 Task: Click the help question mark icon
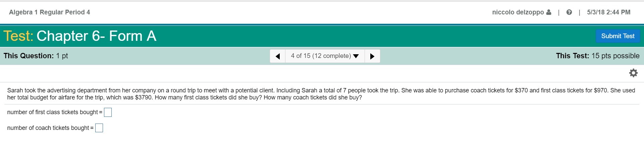pyautogui.click(x=569, y=12)
